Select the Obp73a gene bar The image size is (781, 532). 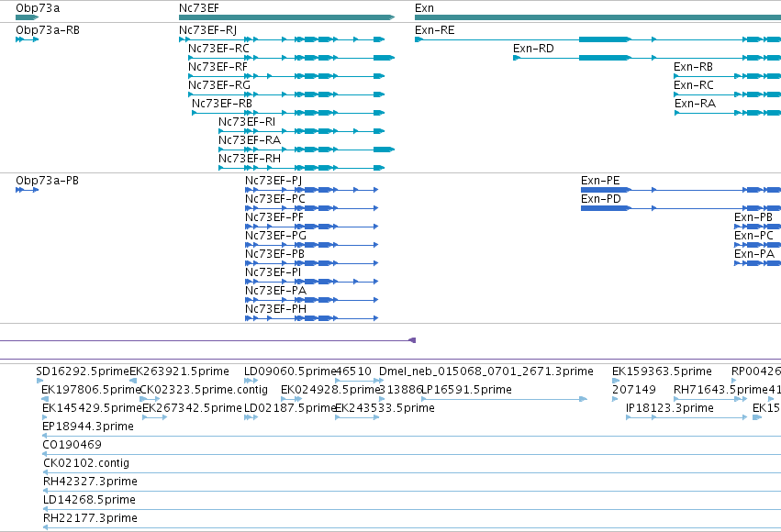pos(27,17)
